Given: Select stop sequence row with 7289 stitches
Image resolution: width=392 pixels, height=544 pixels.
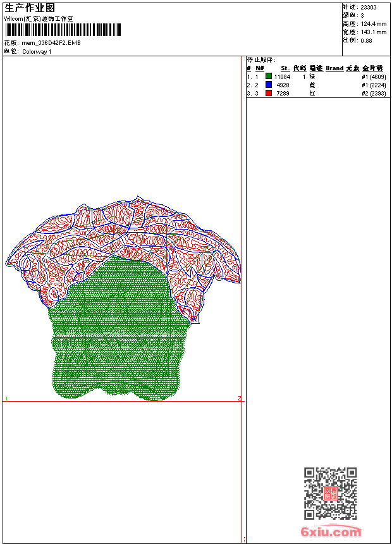Looking at the screenshot, I should point(316,93).
